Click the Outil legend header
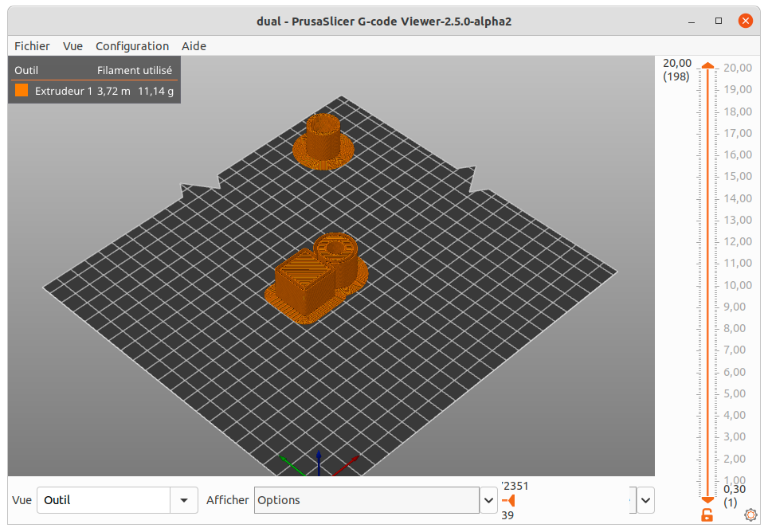This screenshot has width=768, height=532. pos(26,70)
